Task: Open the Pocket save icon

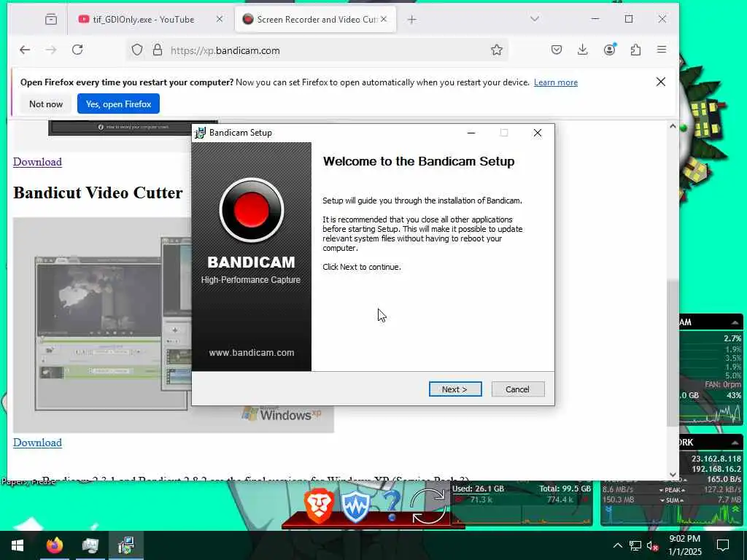Action: pos(557,50)
